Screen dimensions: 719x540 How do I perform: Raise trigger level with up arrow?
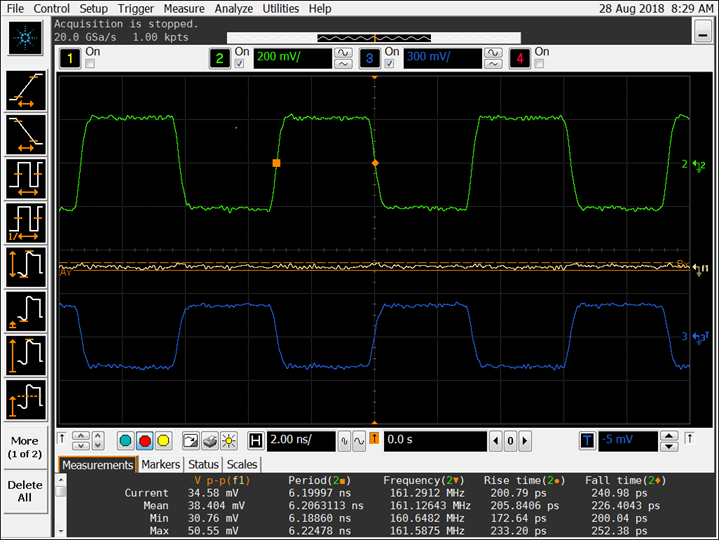669,436
